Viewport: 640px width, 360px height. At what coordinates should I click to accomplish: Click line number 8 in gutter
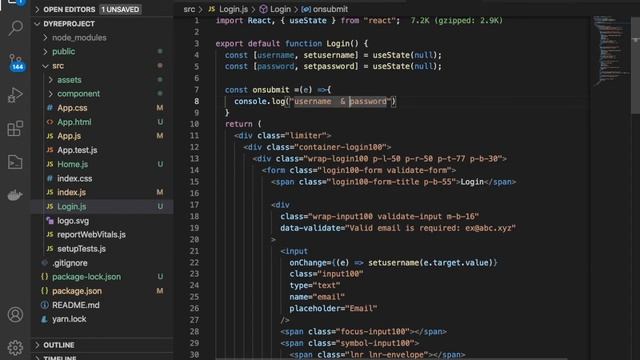click(197, 101)
